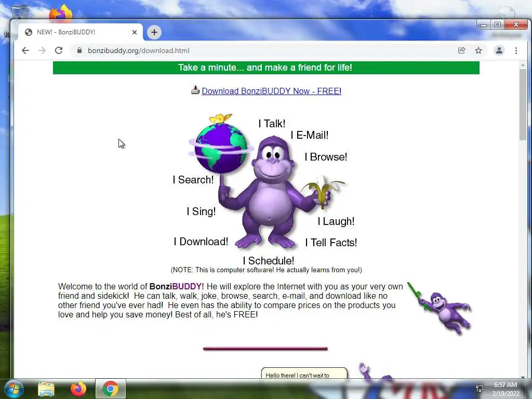
Task: Click the 'I Download!' text
Action: (201, 242)
